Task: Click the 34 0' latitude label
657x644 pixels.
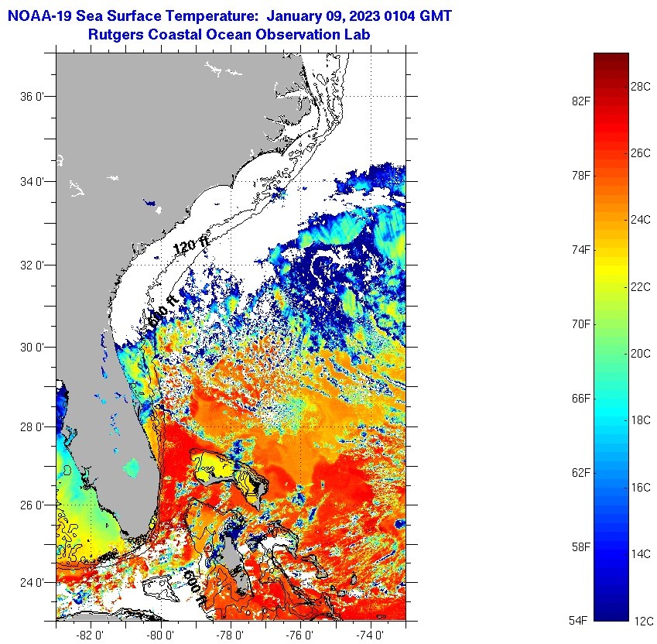Action: (x=32, y=182)
